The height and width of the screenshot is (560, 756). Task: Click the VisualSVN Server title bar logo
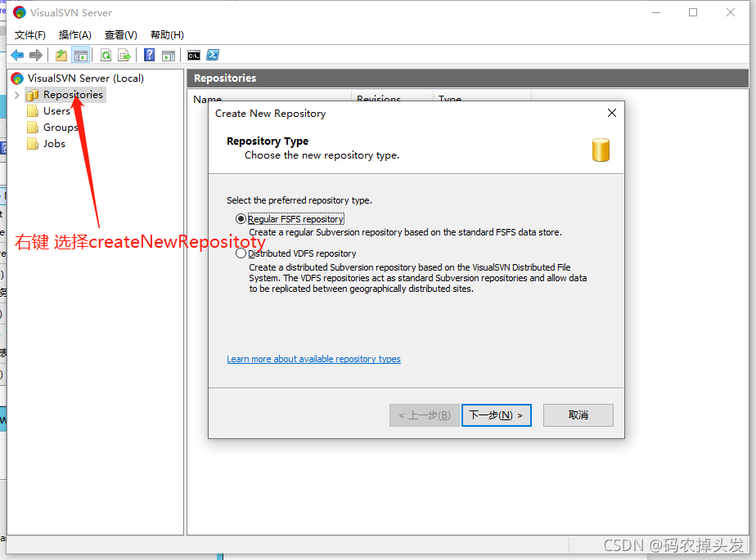click(20, 12)
